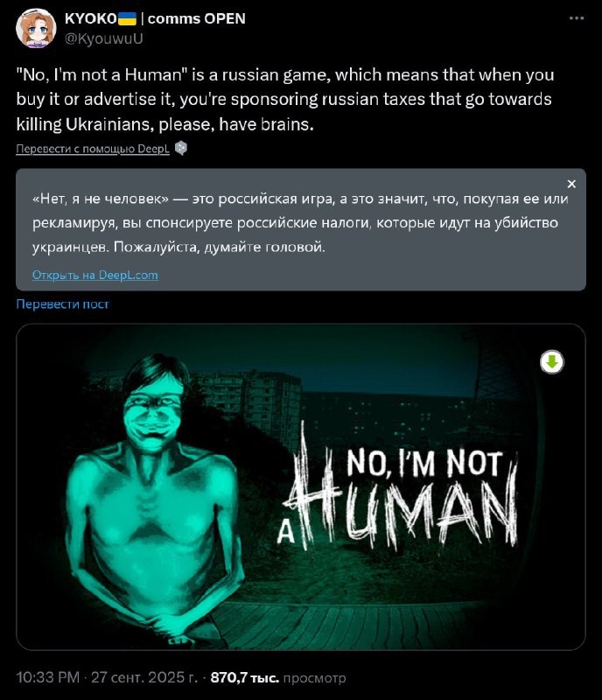
Task: Click KYOKO's anime profile avatar
Action: pyautogui.click(x=36, y=28)
